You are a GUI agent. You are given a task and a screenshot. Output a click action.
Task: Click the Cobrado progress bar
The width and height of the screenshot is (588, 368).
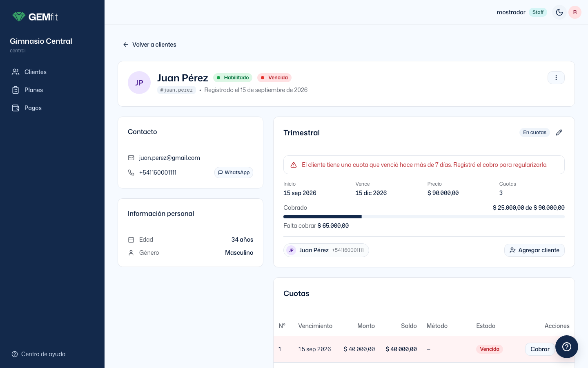(x=424, y=217)
